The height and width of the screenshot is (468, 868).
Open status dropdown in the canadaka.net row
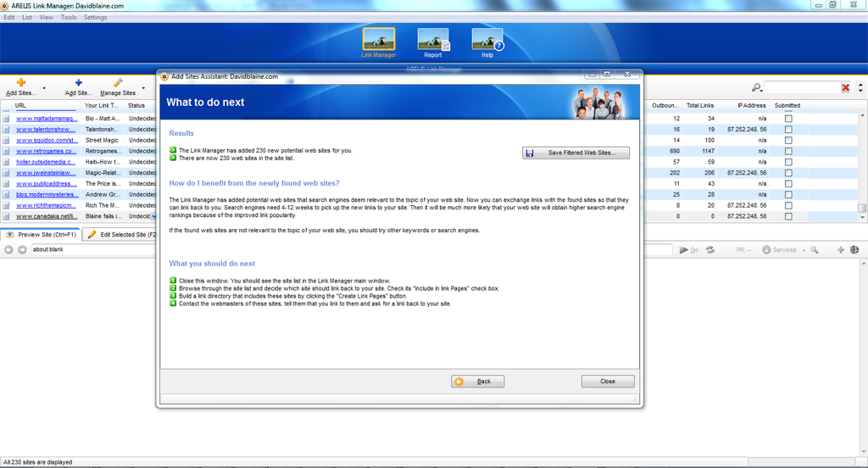(154, 216)
